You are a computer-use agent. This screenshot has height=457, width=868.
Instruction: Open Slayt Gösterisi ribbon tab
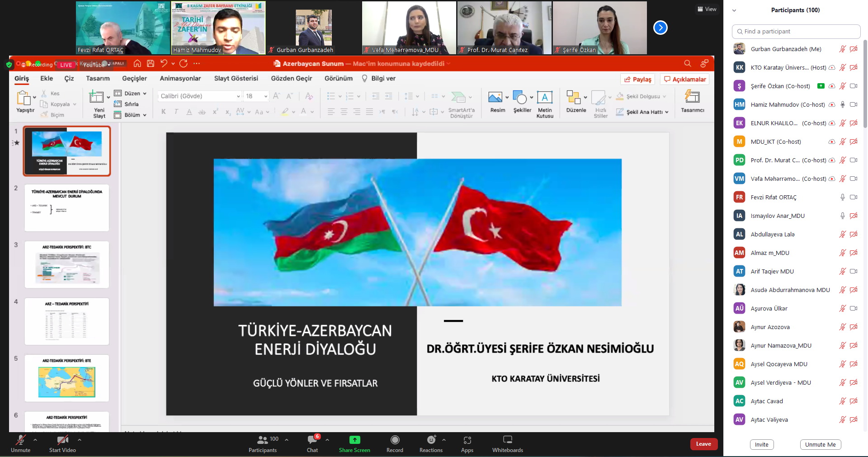click(236, 78)
